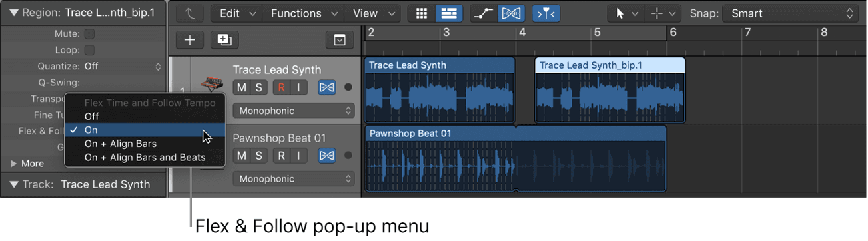The height and width of the screenshot is (241, 868).
Task: Open the Snap Smart pop-up menu
Action: coord(791,13)
